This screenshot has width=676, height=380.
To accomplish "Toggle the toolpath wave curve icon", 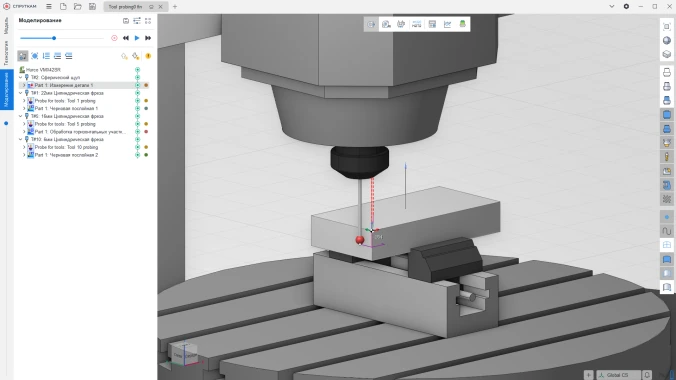I will pos(667,231).
